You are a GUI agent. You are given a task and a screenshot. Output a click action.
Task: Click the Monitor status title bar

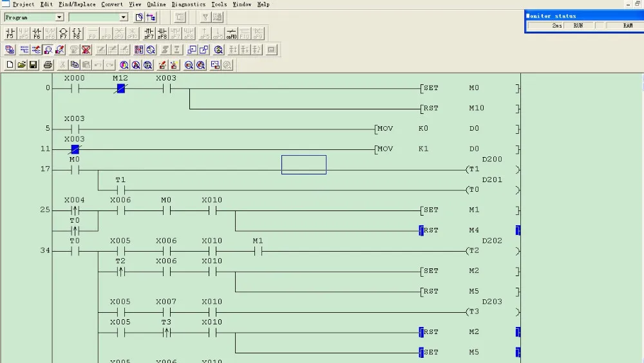pyautogui.click(x=585, y=16)
